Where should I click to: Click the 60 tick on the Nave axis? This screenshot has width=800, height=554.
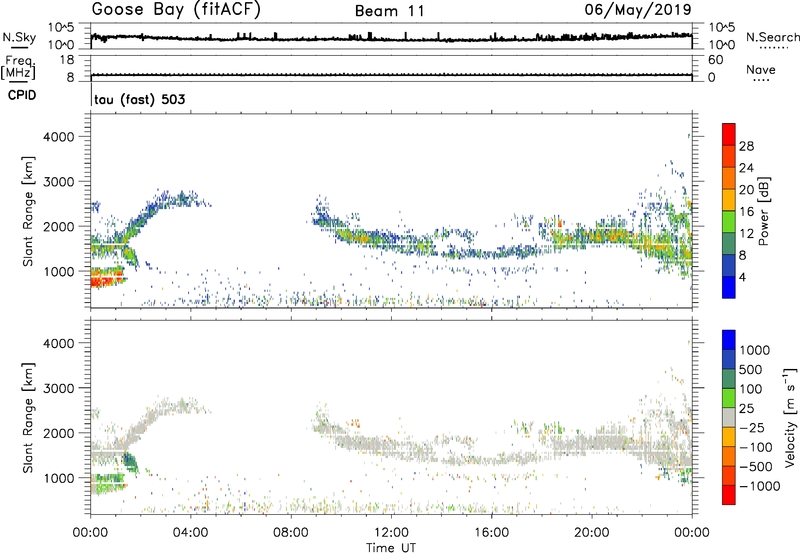pyautogui.click(x=716, y=60)
